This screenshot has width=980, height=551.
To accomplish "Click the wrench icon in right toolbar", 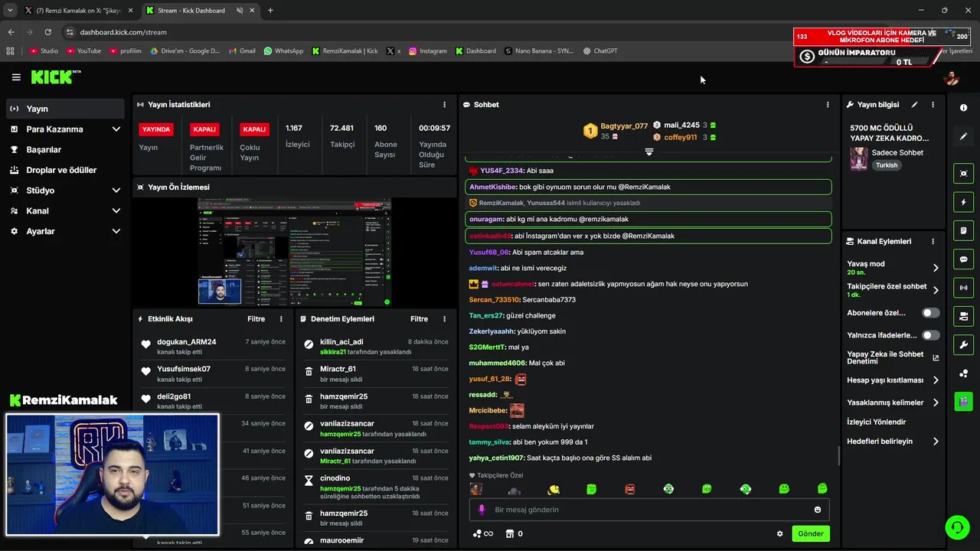I will coord(963,344).
